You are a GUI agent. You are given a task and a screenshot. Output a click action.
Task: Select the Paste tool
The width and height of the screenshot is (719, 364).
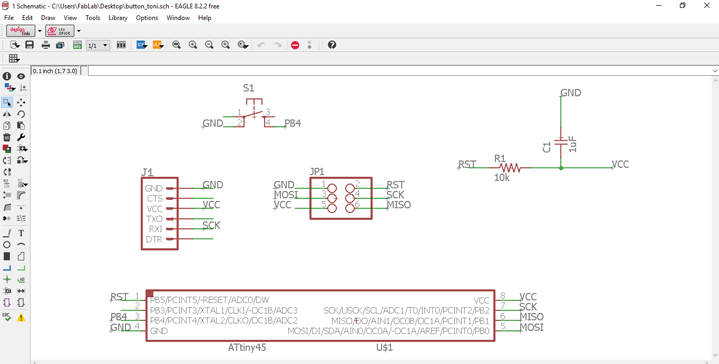(x=21, y=125)
